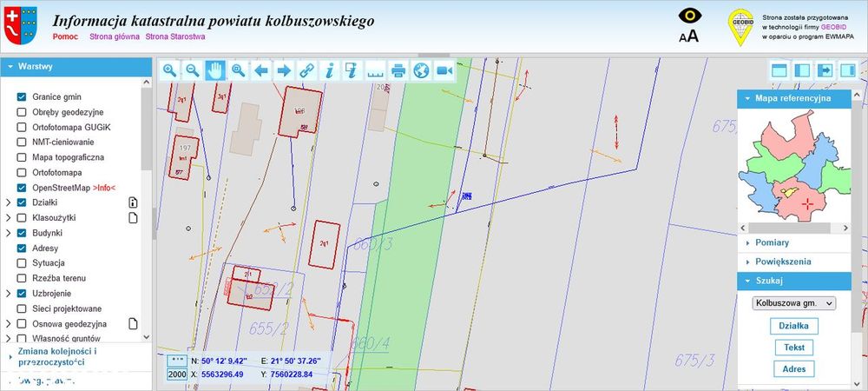
Task: Open the Działki layer info document icon
Action: (133, 202)
